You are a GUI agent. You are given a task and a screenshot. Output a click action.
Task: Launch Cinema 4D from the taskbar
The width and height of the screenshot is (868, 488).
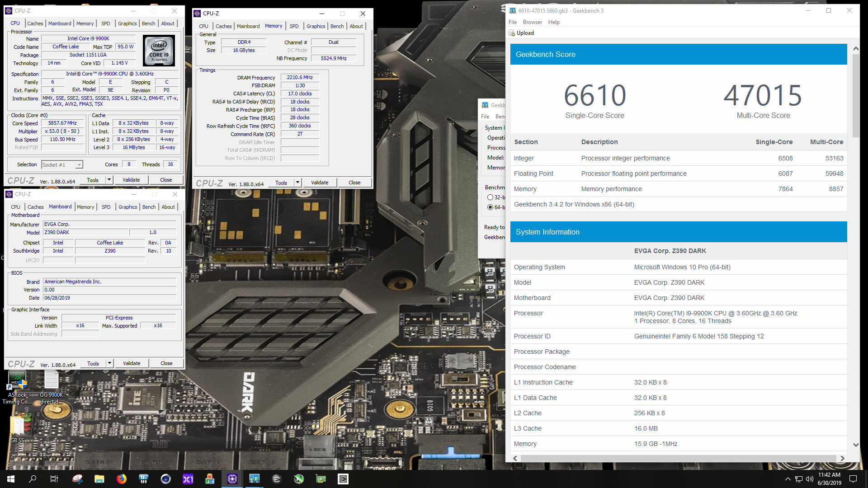pyautogui.click(x=166, y=479)
